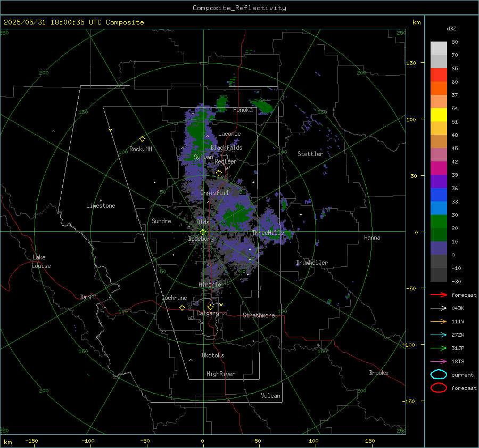Click the Blackfalds city label
Screen dimensions: 479x448
tap(226, 148)
